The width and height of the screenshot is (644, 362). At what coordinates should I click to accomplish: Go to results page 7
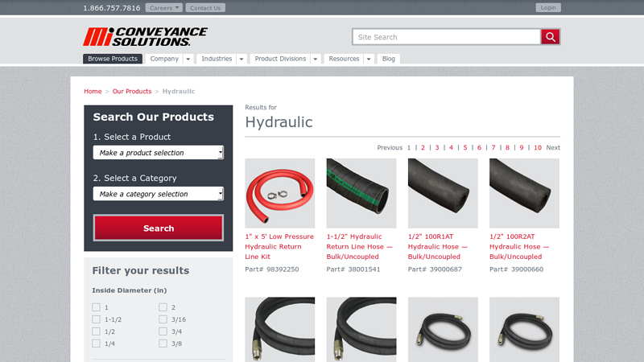(493, 147)
